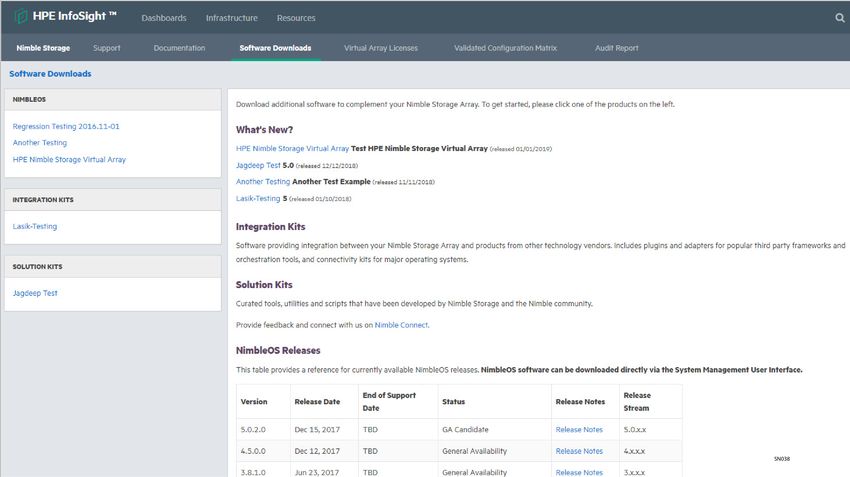This screenshot has width=850, height=477.
Task: Switch to the Documentation tab
Action: 179,48
